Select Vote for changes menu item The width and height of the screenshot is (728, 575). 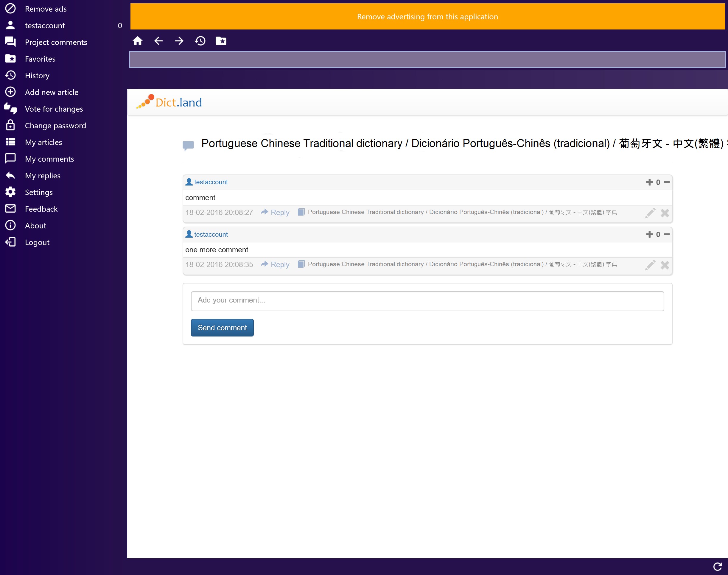click(x=54, y=109)
